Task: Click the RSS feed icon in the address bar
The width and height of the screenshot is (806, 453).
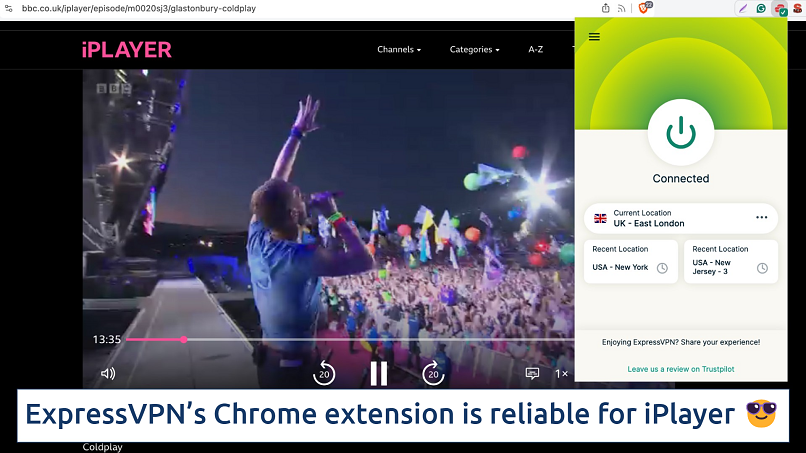Action: (621, 8)
